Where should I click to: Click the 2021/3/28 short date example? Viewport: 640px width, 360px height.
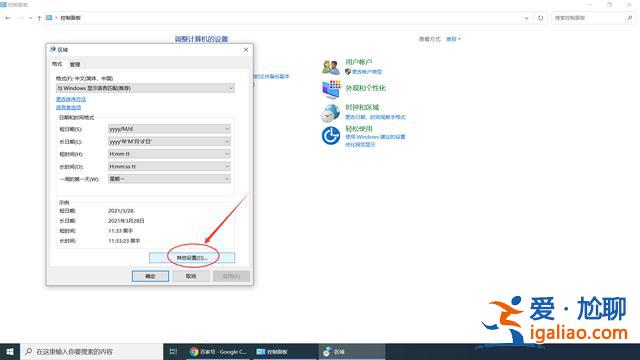point(121,211)
